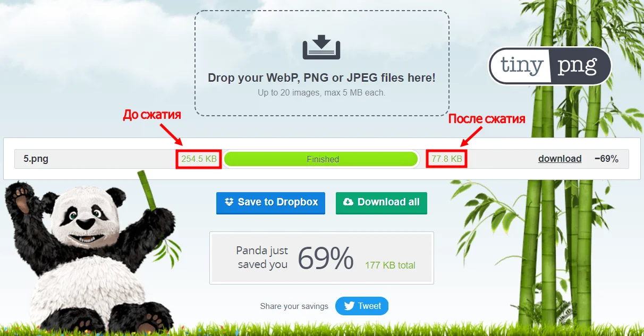Image resolution: width=644 pixels, height=336 pixels.
Task: Open the download link for 5.png
Action: (560, 159)
